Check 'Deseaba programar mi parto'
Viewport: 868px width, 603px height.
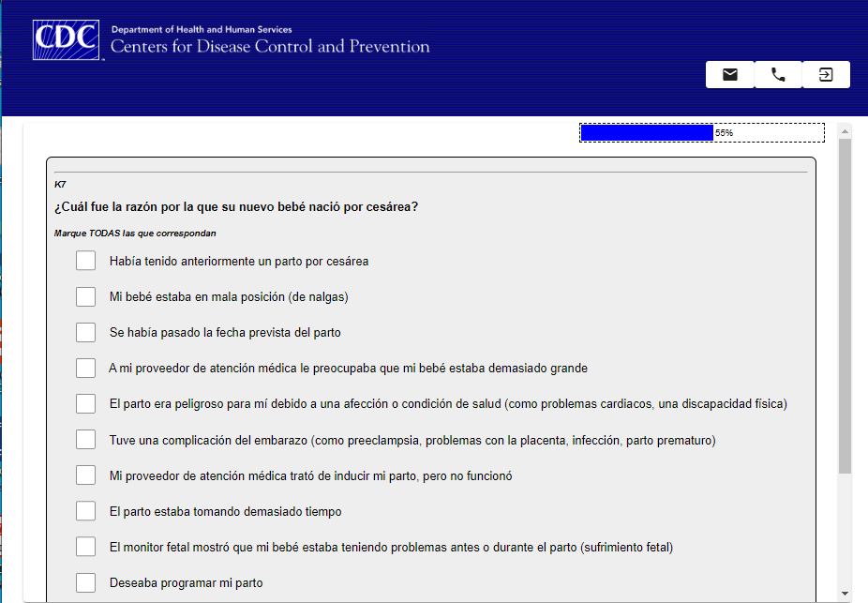click(86, 582)
